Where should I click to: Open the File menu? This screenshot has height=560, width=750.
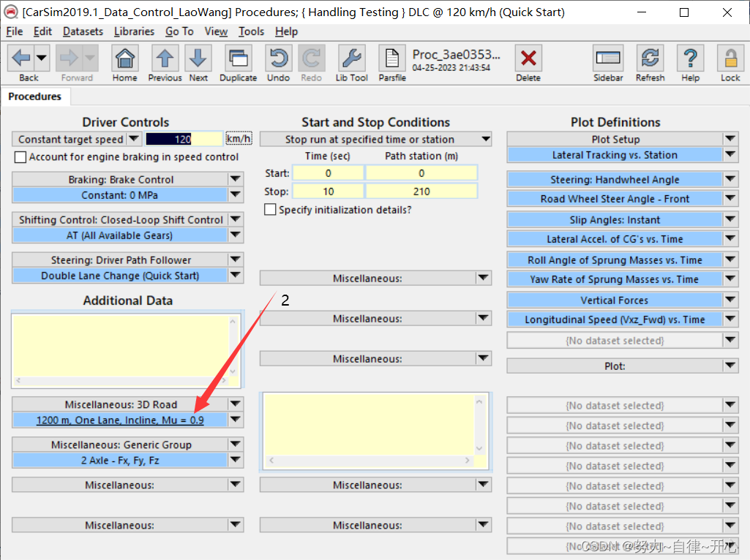click(15, 31)
